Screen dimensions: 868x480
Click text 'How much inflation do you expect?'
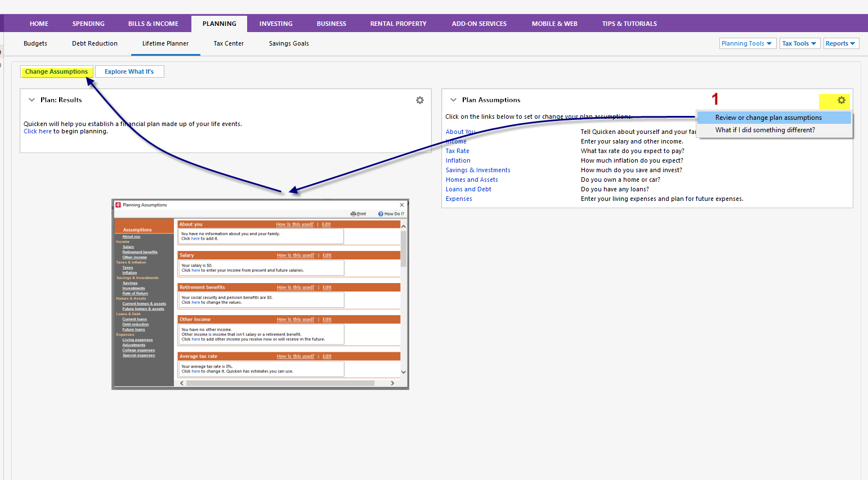(632, 160)
